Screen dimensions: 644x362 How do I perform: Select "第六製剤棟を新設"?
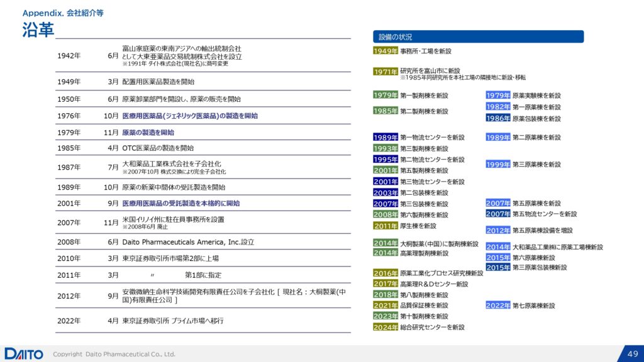(425, 215)
